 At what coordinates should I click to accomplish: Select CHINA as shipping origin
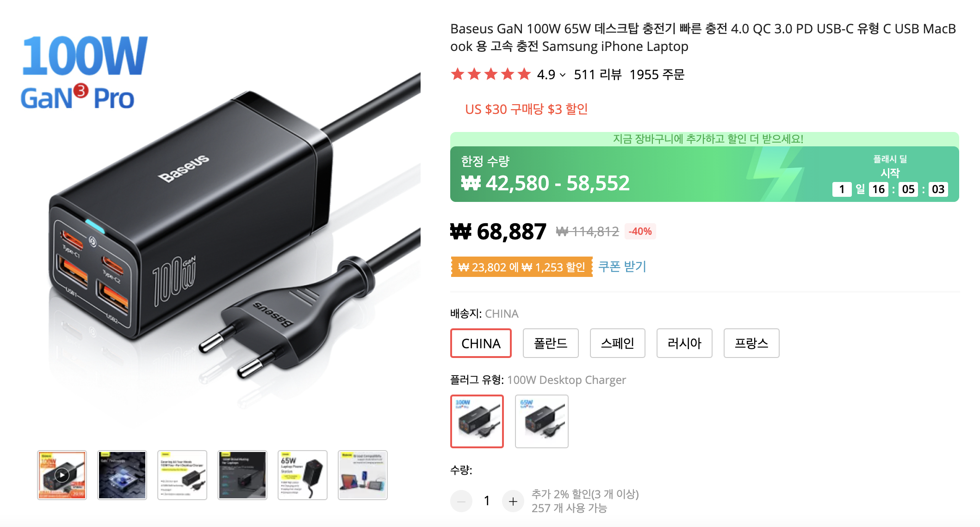(481, 343)
